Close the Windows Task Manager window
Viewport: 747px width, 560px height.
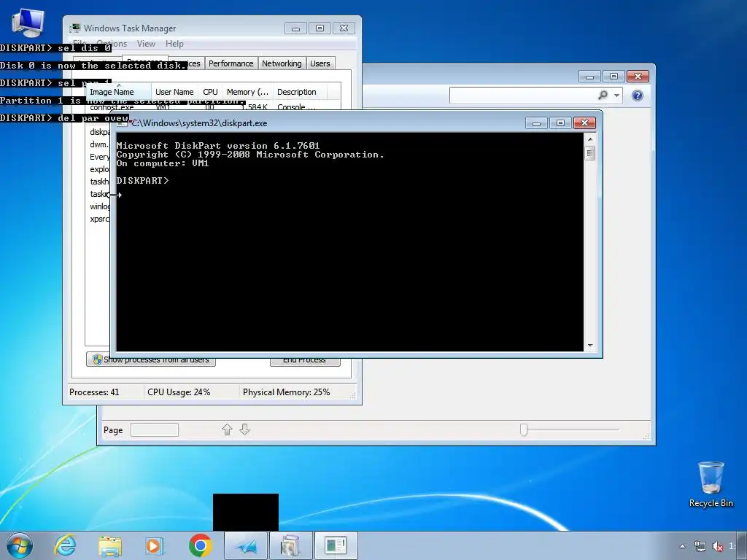[344, 28]
